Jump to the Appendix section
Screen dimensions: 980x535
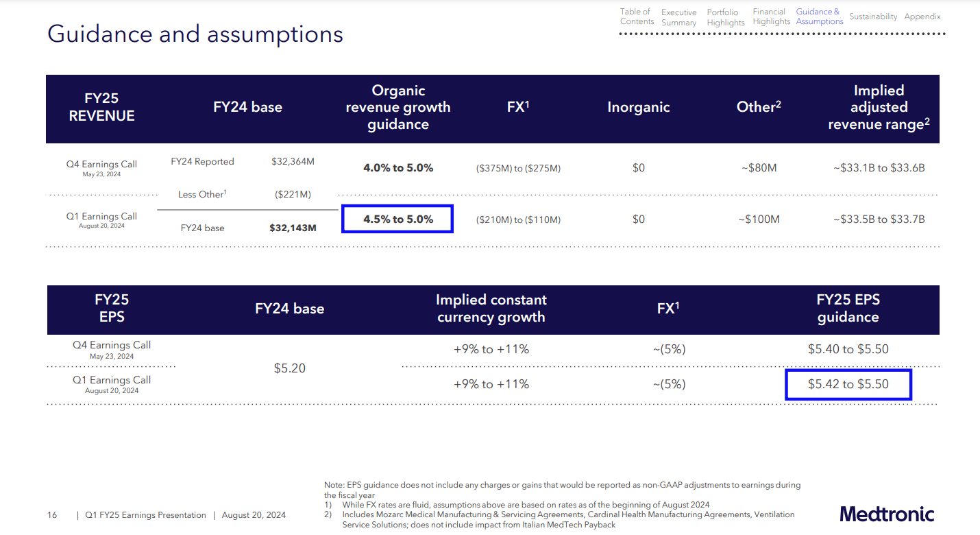[922, 16]
